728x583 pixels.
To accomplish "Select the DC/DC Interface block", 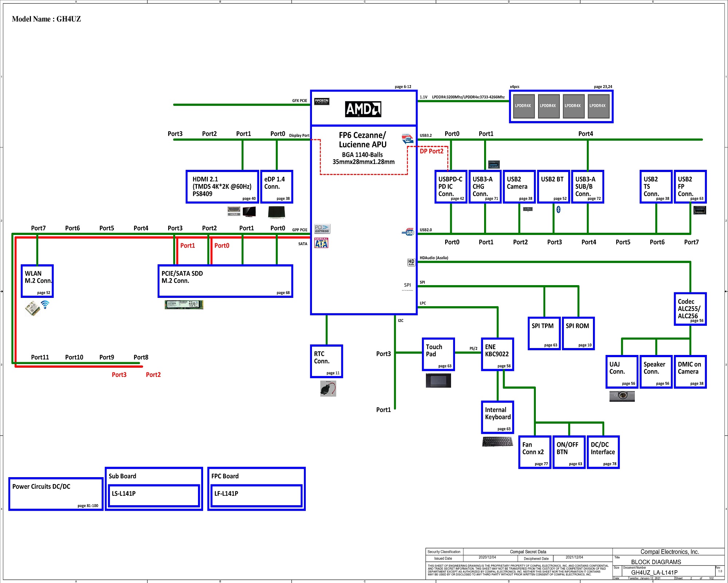I will [603, 452].
